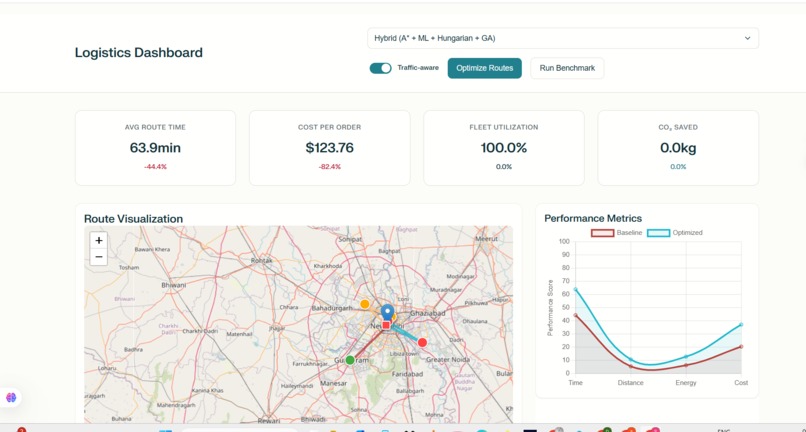
Task: Click the Performance Metrics heading
Action: (x=593, y=218)
